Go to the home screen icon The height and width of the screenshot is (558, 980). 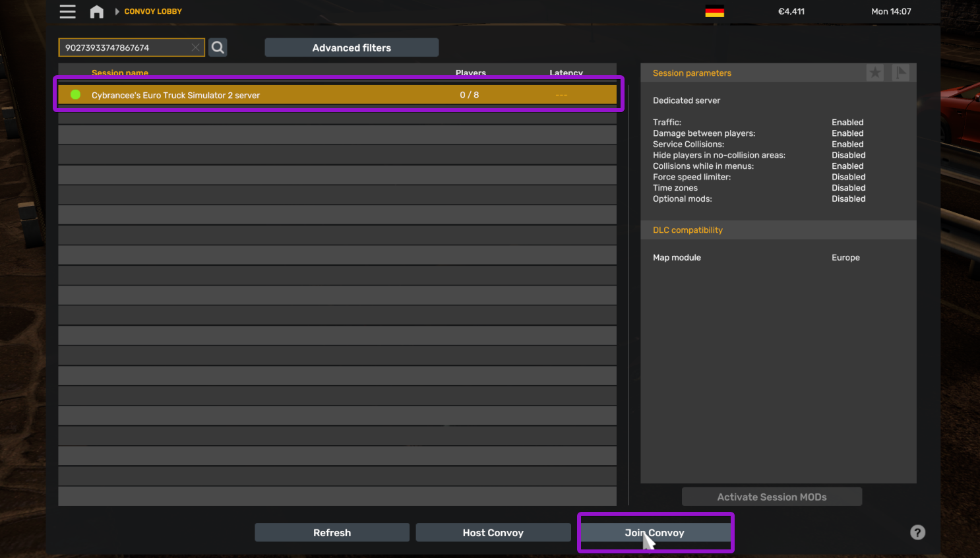click(97, 11)
